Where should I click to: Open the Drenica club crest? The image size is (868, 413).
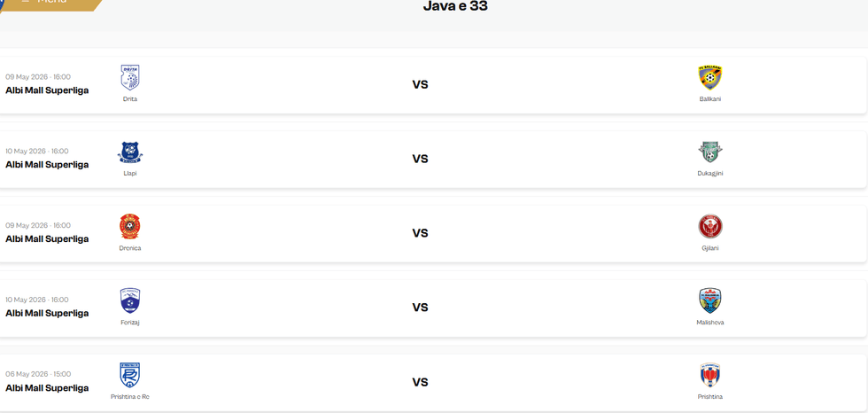[x=130, y=226]
